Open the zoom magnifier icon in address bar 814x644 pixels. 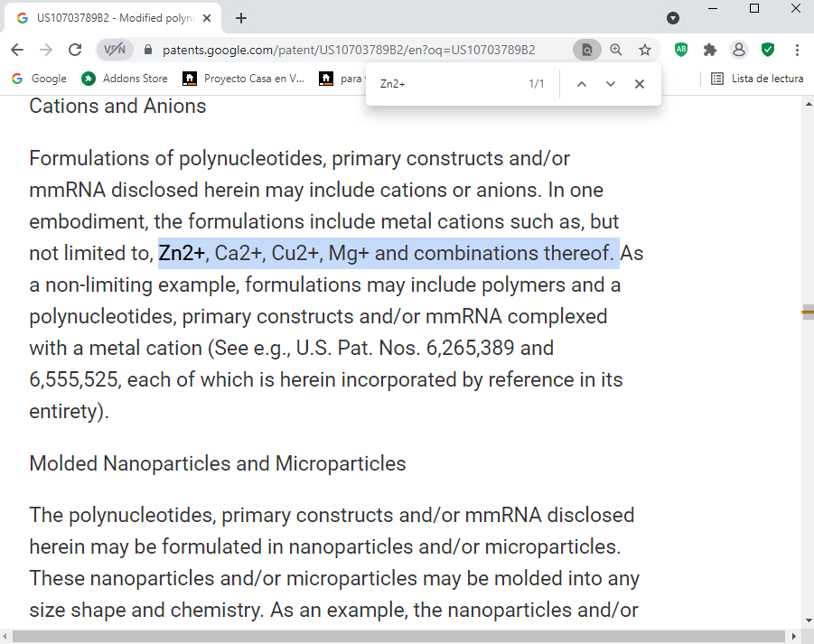[x=616, y=50]
